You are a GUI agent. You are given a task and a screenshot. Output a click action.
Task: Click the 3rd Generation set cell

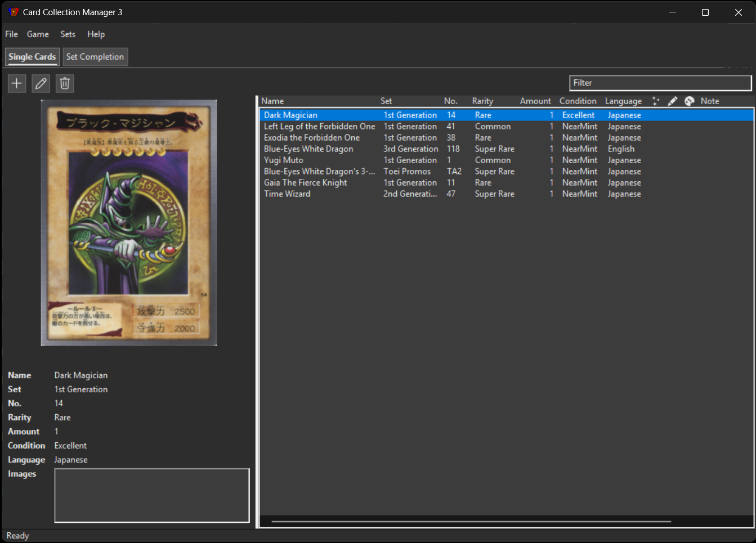pyautogui.click(x=411, y=149)
